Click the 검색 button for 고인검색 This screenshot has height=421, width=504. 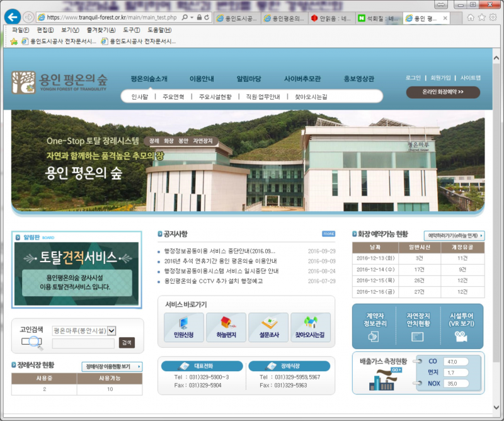point(127,342)
